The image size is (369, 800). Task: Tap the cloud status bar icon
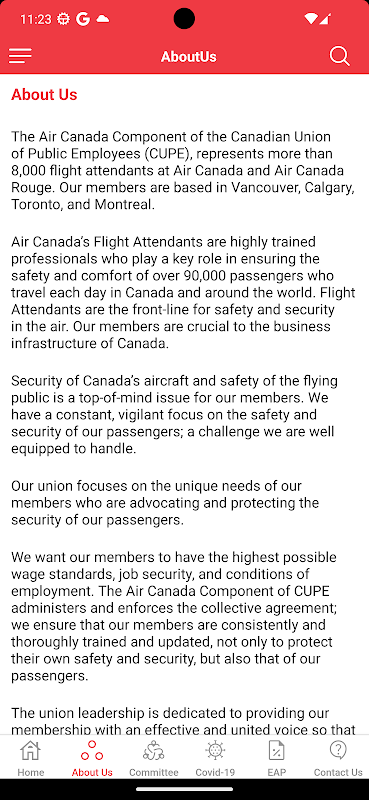(x=103, y=19)
